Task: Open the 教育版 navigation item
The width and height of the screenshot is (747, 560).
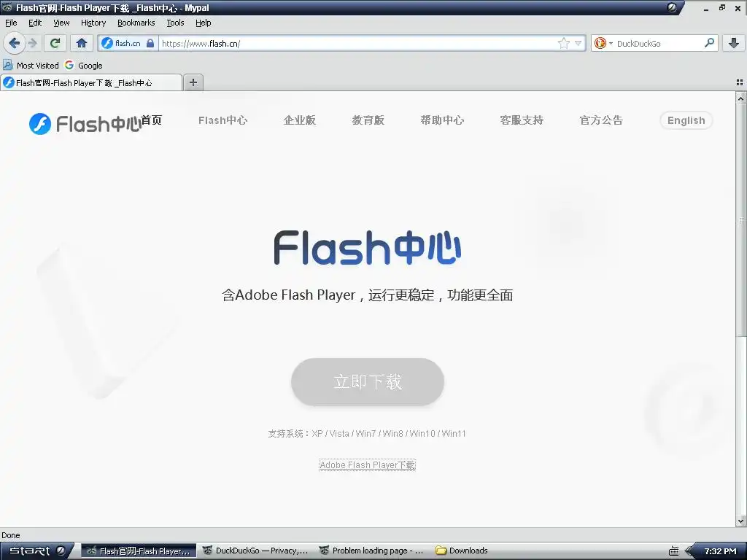Action: pyautogui.click(x=368, y=120)
